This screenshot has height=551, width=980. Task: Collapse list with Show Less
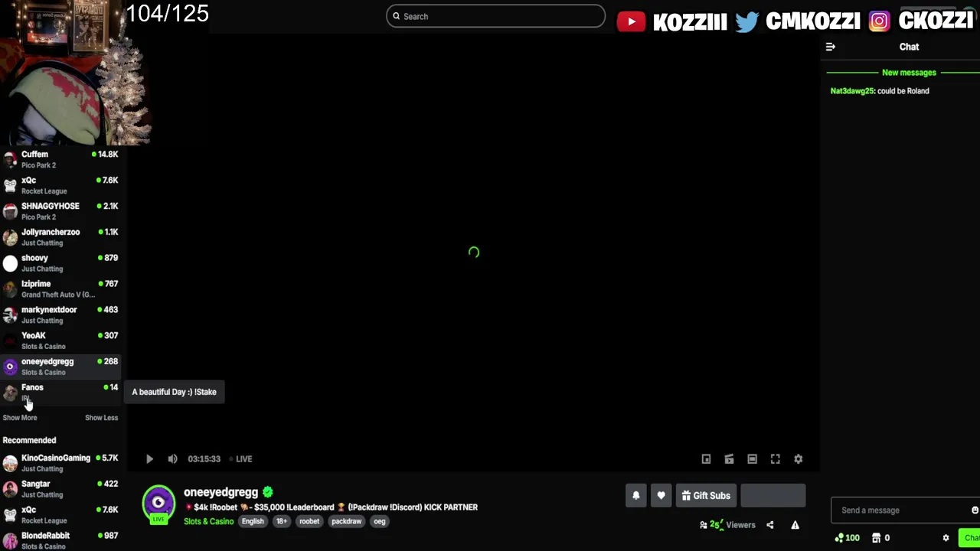[101, 418]
